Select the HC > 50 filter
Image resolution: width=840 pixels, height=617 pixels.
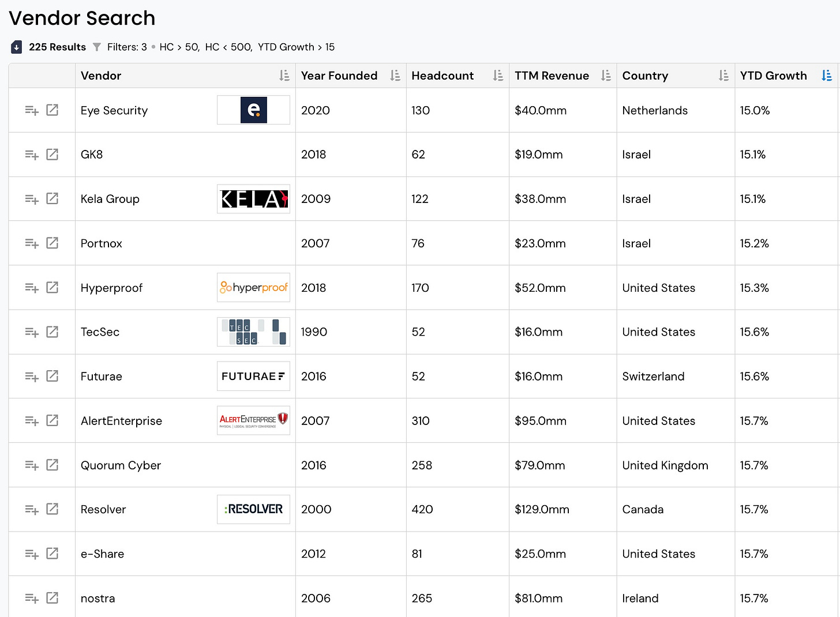tap(179, 47)
